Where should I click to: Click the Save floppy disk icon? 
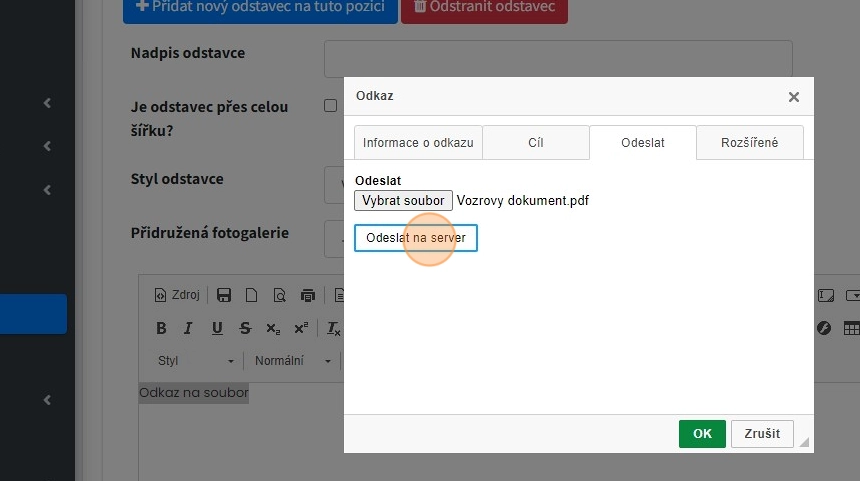(224, 295)
